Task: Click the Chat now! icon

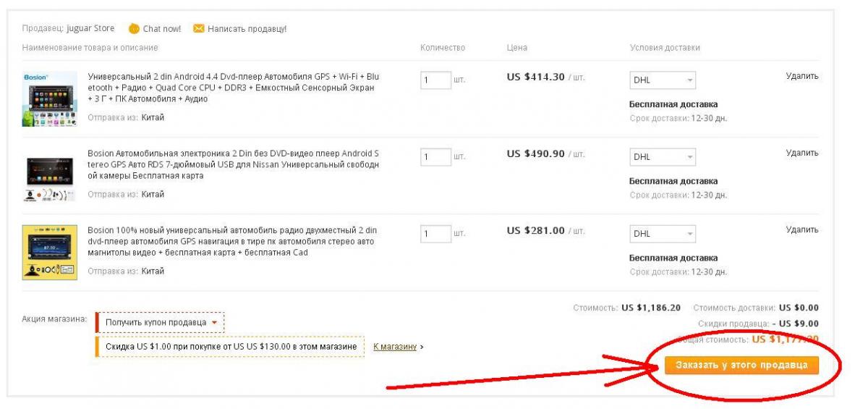Action: (x=134, y=29)
